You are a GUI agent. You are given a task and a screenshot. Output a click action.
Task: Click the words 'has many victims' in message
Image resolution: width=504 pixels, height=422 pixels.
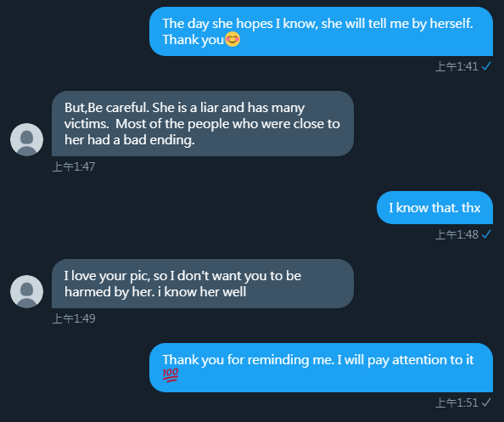pyautogui.click(x=184, y=115)
